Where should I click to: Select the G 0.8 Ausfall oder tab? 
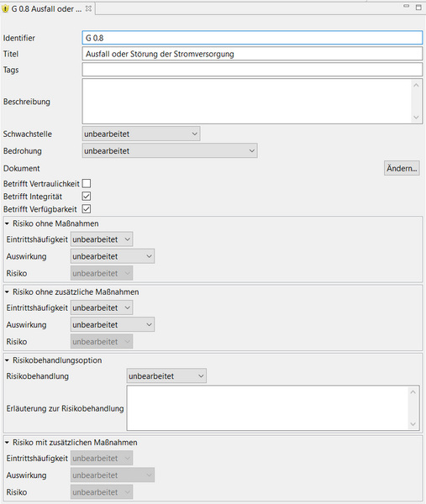[46, 9]
